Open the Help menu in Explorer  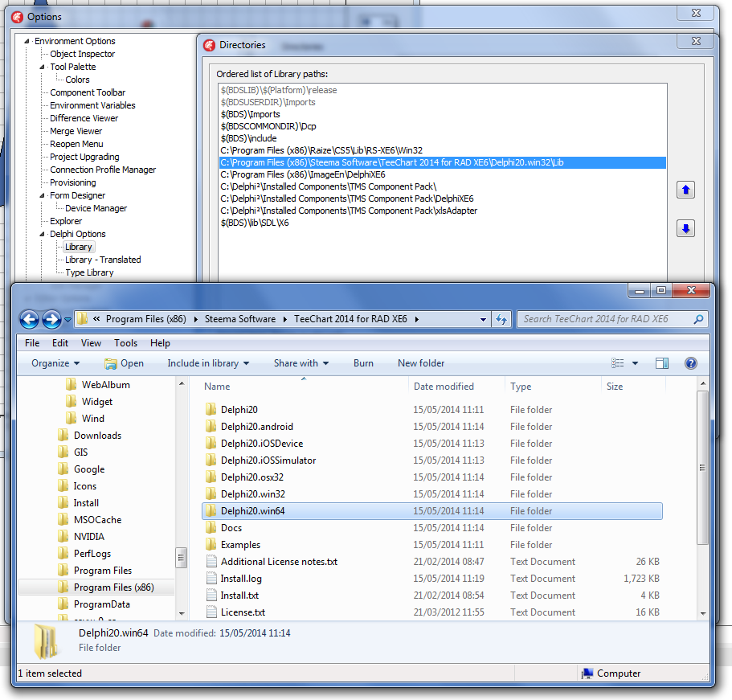pyautogui.click(x=160, y=342)
